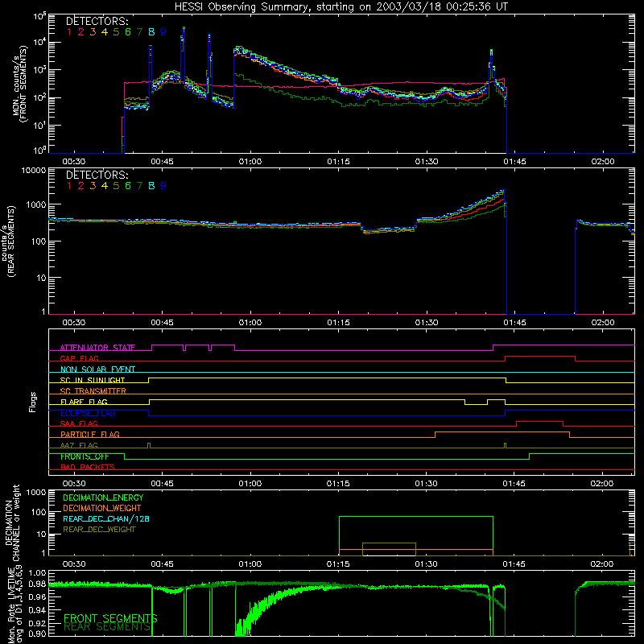Click the 'NON_SOLAR_EVENT' flag label
This screenshot has width=644, height=644.
pyautogui.click(x=97, y=369)
